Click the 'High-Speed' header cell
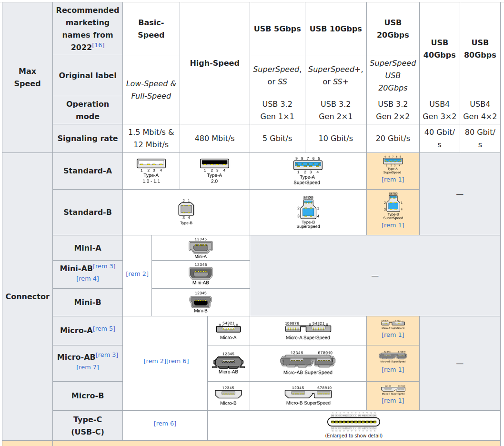504x446 pixels. (x=215, y=63)
